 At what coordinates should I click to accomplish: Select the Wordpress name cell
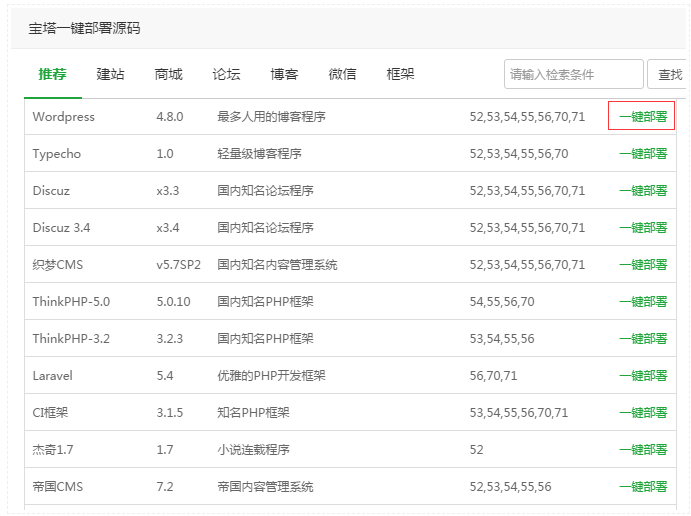63,117
